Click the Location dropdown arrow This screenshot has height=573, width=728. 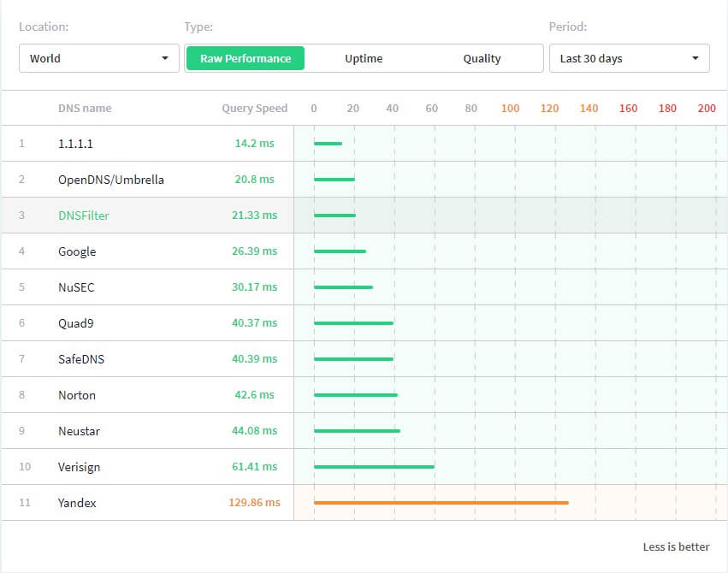(165, 58)
